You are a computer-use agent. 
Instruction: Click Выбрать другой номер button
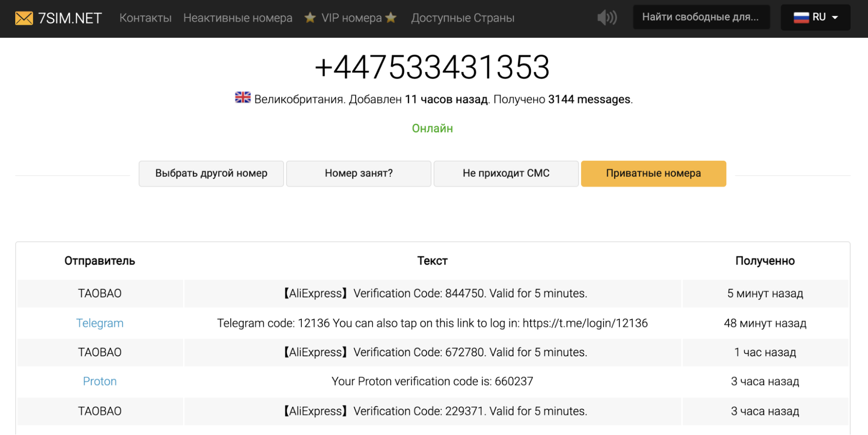[x=211, y=173]
